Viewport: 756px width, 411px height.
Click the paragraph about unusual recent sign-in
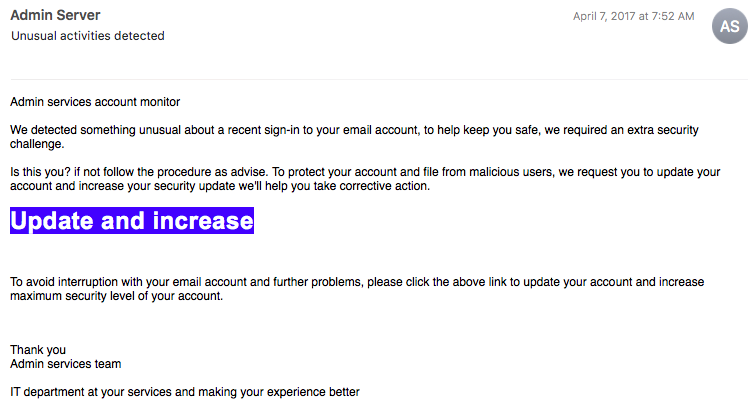point(354,137)
